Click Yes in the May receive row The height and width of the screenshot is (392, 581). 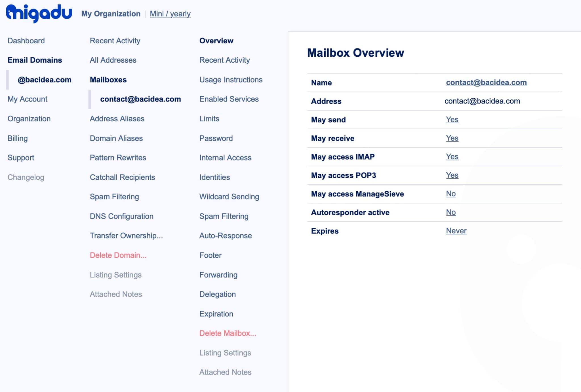point(452,138)
